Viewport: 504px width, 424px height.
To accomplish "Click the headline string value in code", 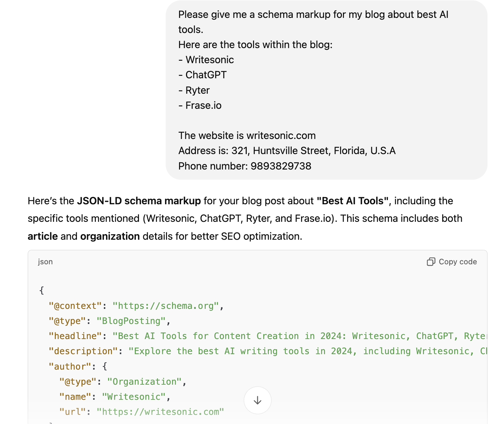I will [x=300, y=336].
